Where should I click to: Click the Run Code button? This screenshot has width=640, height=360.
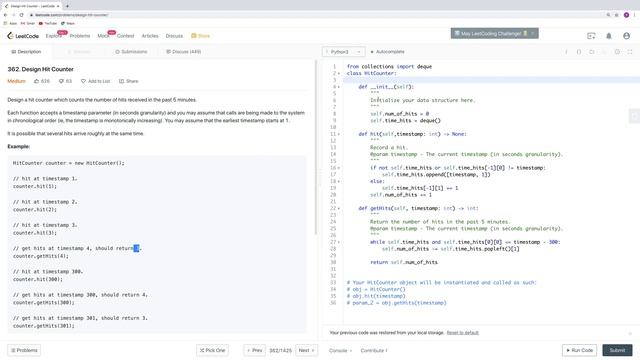tap(579, 350)
